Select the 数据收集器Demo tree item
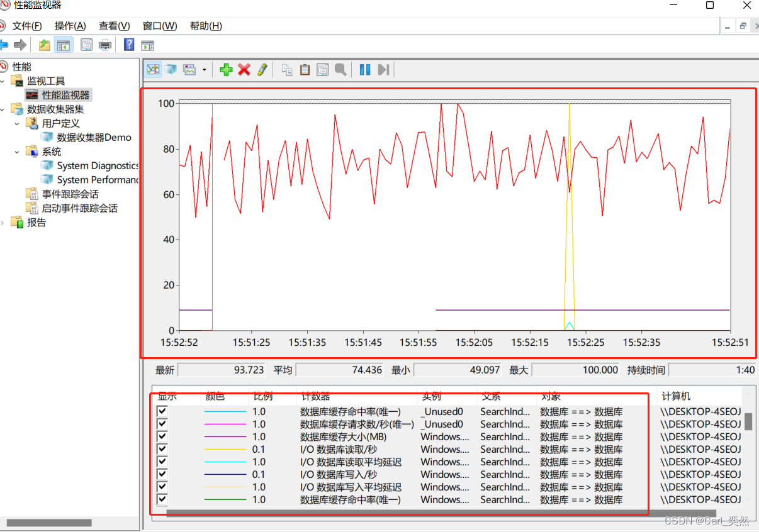This screenshot has width=759, height=532. pos(94,137)
